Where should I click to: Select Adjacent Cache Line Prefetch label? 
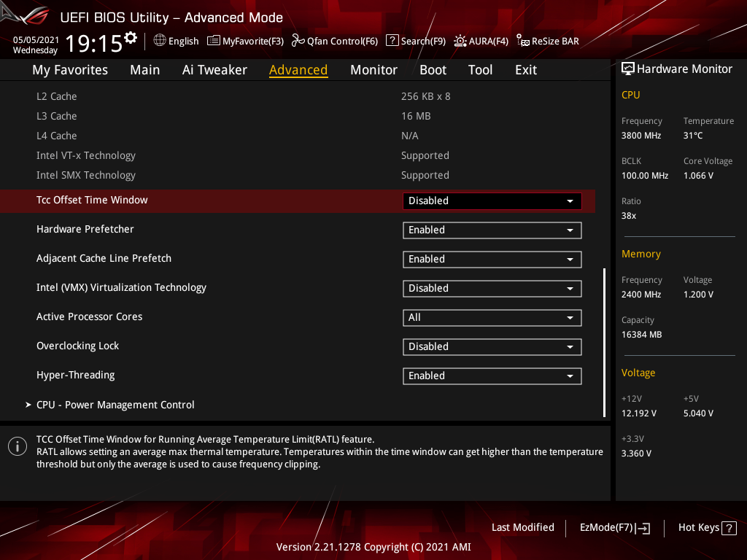104,258
